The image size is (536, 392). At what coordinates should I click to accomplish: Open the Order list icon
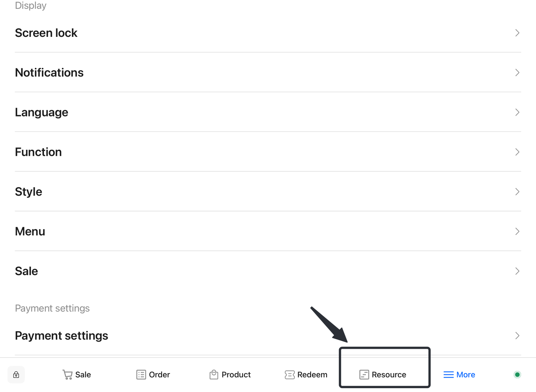tap(141, 375)
